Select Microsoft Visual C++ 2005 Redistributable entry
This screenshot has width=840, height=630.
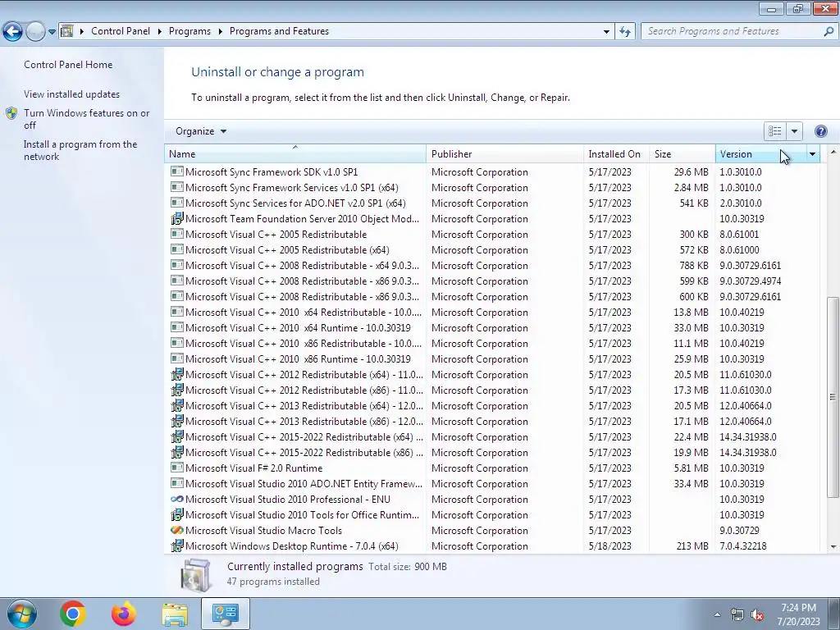point(276,234)
